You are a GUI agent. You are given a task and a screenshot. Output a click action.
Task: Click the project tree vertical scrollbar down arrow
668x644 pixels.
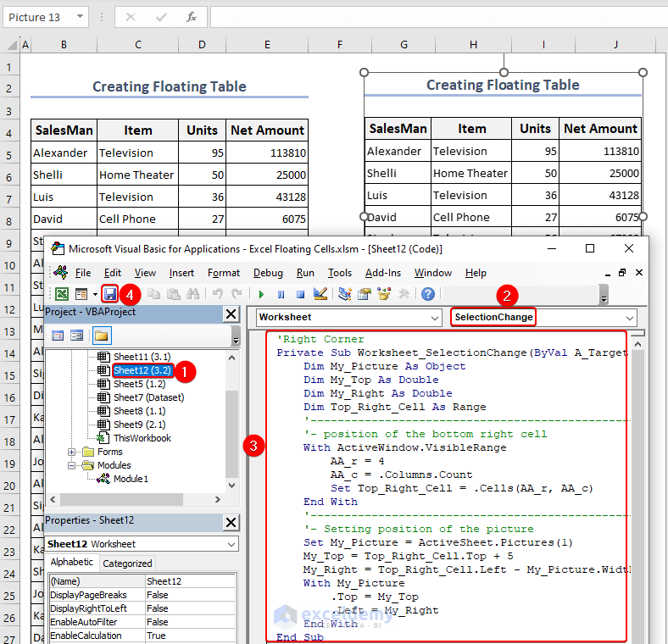[231, 486]
